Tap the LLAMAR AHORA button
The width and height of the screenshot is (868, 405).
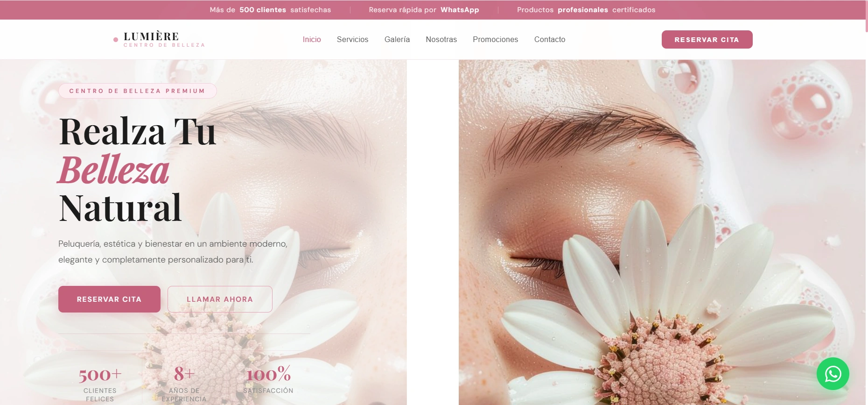[x=220, y=299]
